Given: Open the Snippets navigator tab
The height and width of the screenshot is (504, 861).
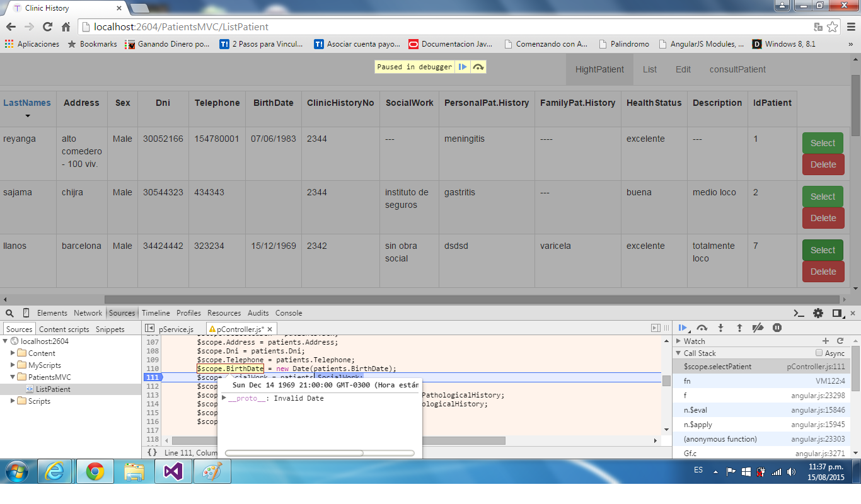Looking at the screenshot, I should 110,329.
